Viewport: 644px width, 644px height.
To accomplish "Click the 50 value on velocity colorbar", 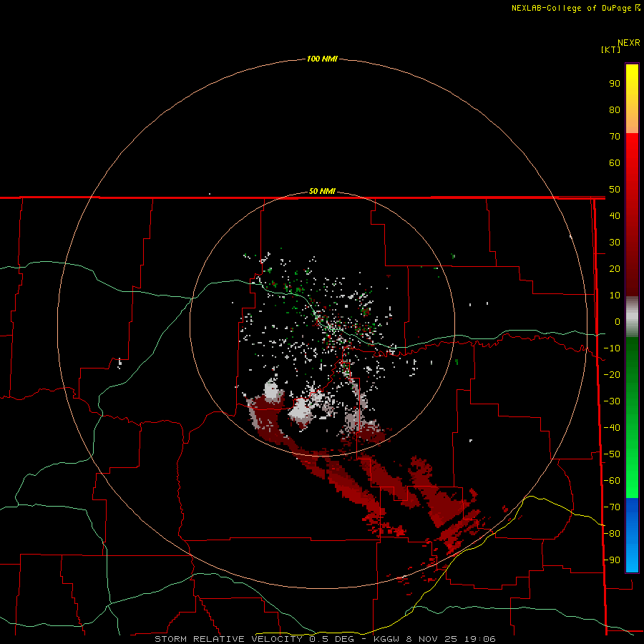I will pyautogui.click(x=615, y=190).
